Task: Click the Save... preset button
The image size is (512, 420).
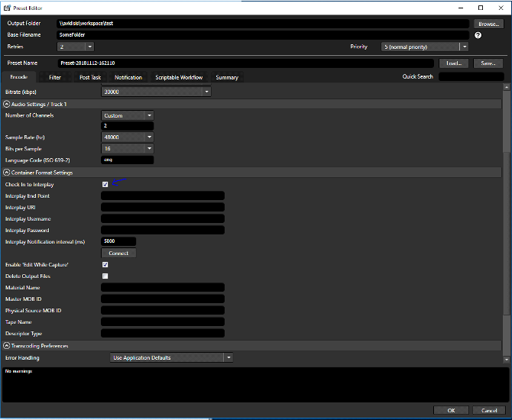Action: tap(488, 63)
